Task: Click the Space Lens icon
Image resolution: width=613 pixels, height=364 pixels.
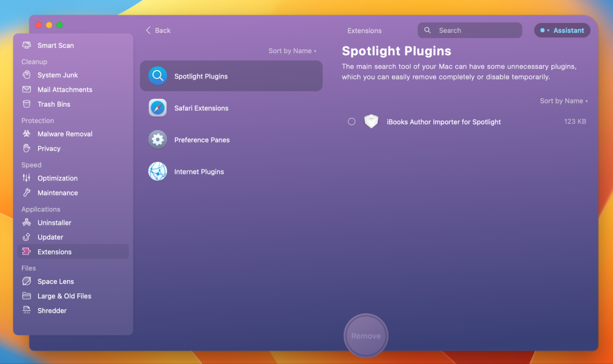Action: 27,281
